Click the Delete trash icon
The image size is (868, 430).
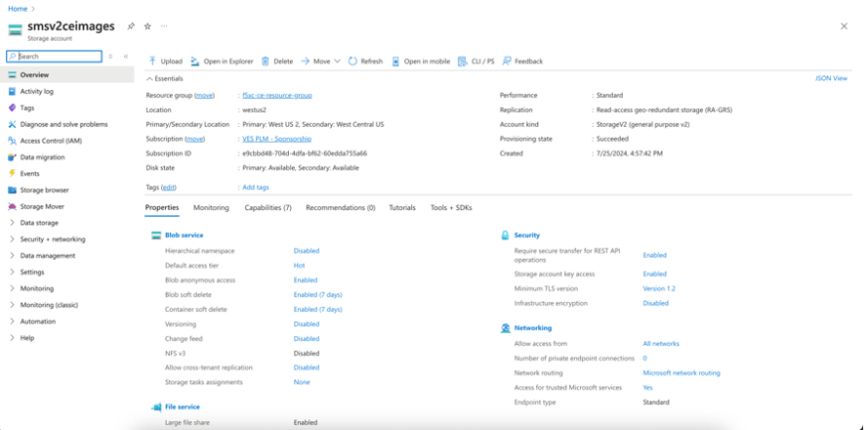[x=266, y=61]
